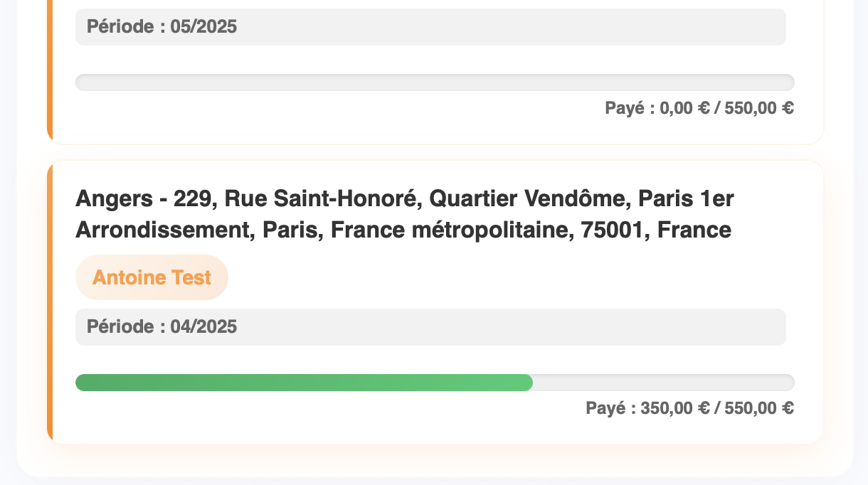Click the "Payé : 350,00 € / 550,00 €" label
The image size is (868, 485).
click(689, 408)
